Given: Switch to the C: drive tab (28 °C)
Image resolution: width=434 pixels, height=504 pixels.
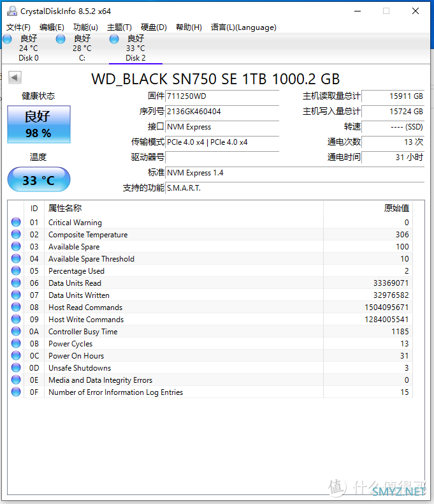Looking at the screenshot, I should (x=82, y=48).
